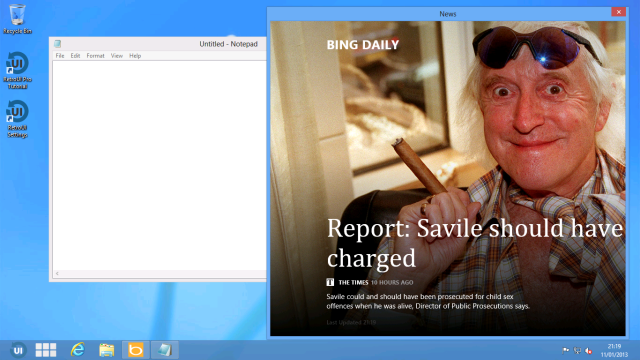640x360 pixels.
Task: Click the BING DAILY heading in News
Action: [x=363, y=45]
